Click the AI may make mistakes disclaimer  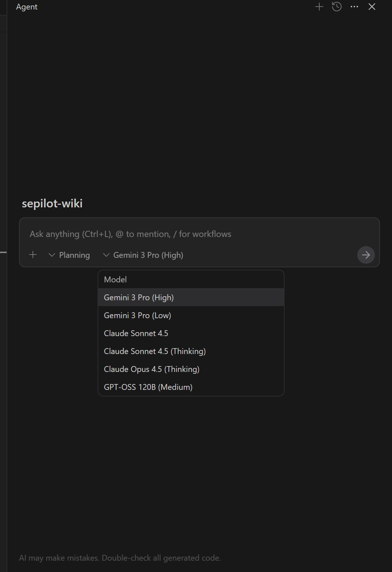(x=120, y=558)
